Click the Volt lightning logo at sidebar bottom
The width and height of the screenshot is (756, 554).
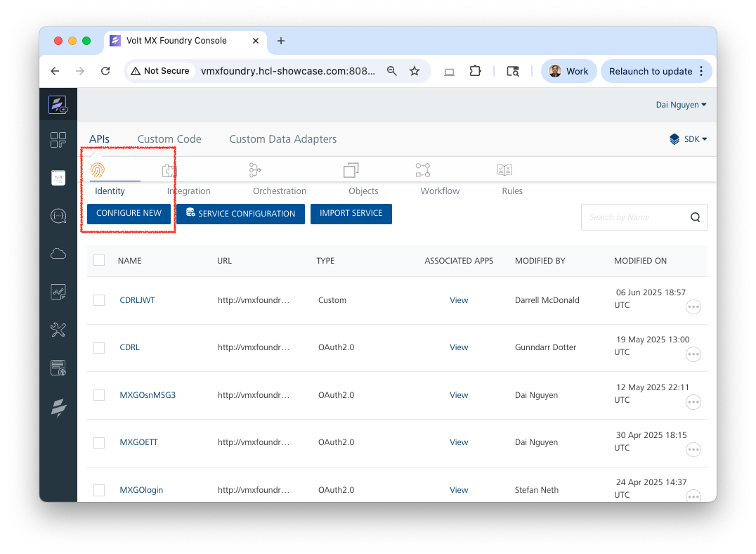[x=58, y=407]
